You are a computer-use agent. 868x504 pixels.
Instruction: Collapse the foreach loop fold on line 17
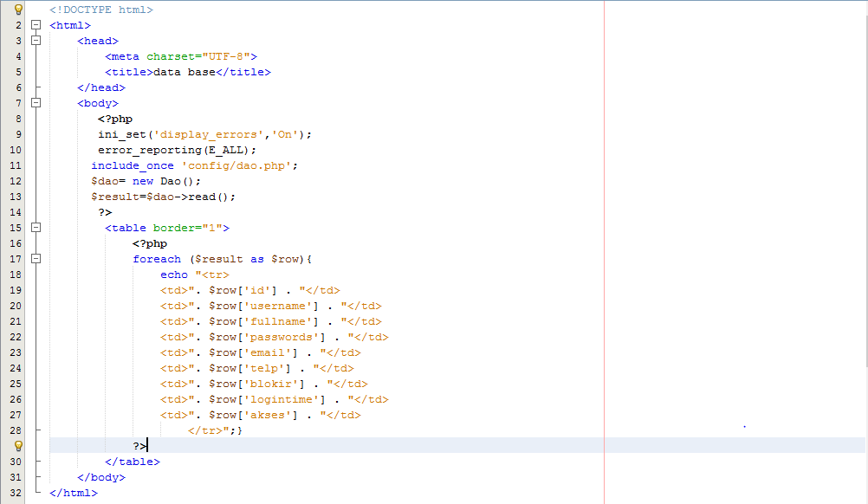pos(36,259)
